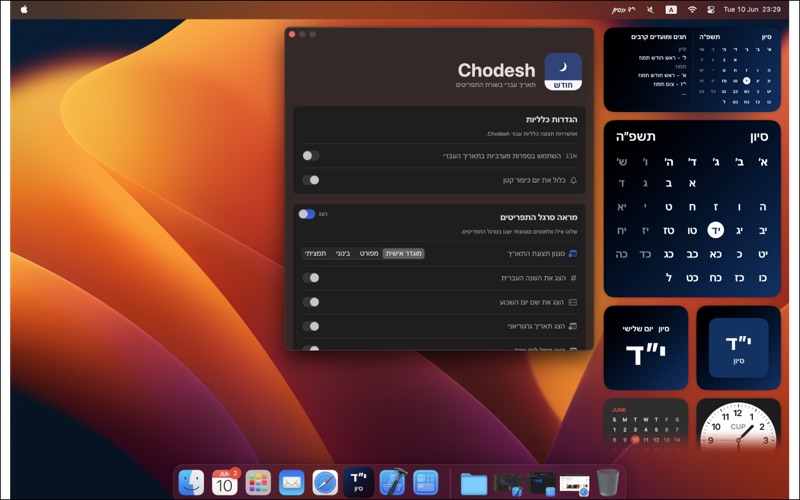
Task: Click day כא in the large calendar widget
Action: [715, 254]
